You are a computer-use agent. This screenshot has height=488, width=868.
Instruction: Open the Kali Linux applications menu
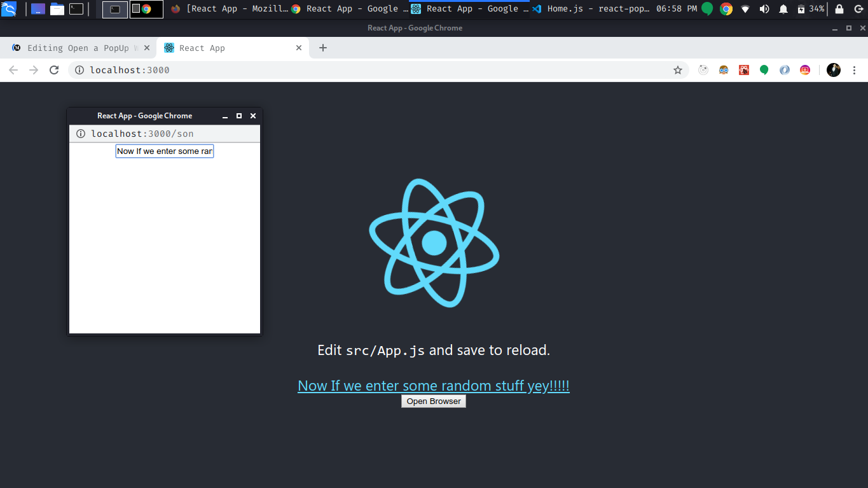point(8,9)
